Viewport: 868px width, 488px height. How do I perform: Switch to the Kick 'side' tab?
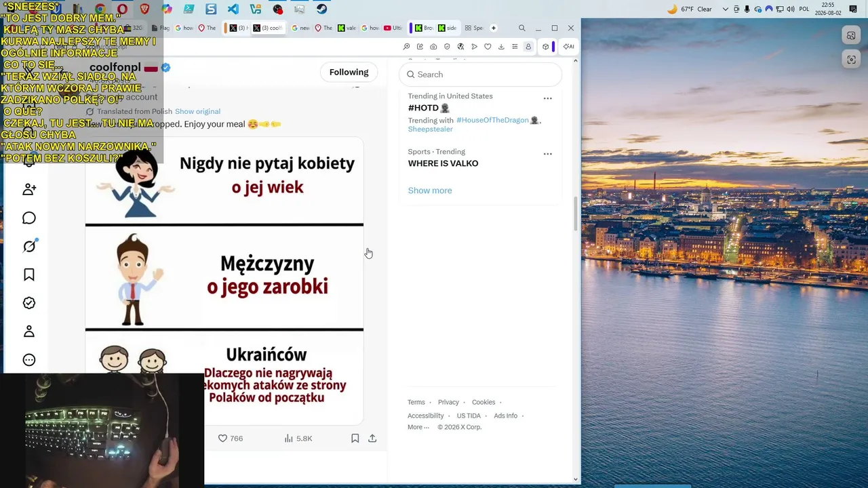click(x=447, y=28)
